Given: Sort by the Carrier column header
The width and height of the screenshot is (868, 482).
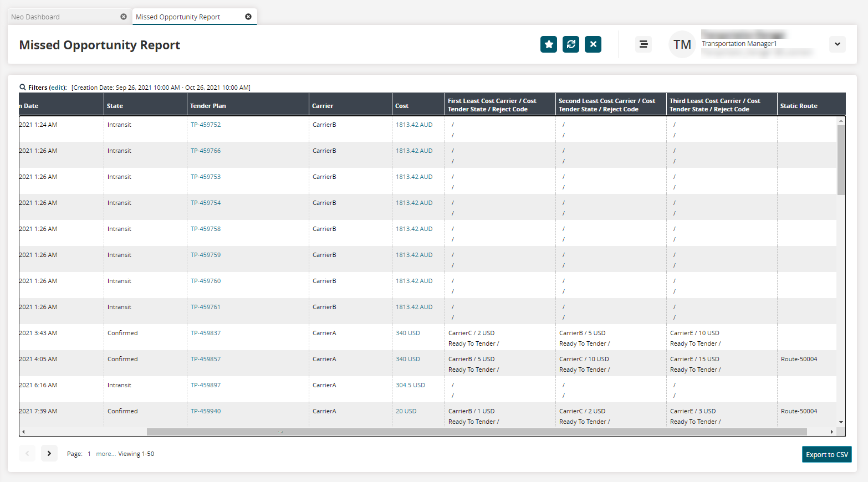Looking at the screenshot, I should (x=323, y=106).
